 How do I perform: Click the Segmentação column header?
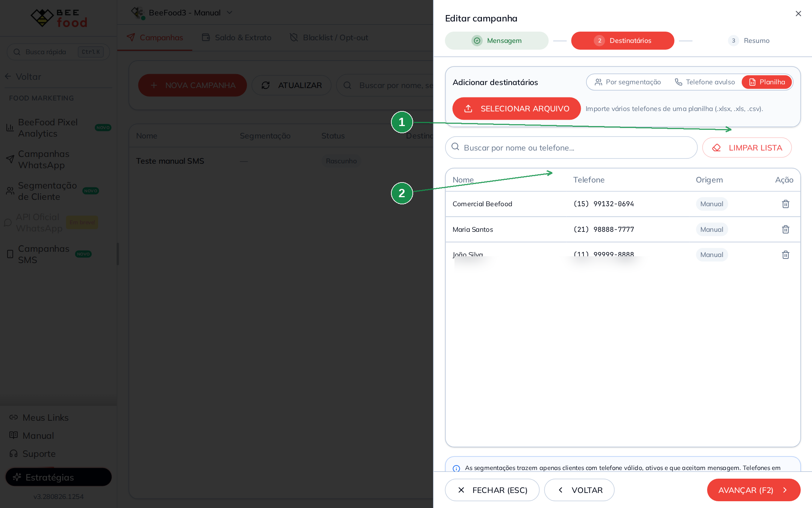(x=265, y=136)
